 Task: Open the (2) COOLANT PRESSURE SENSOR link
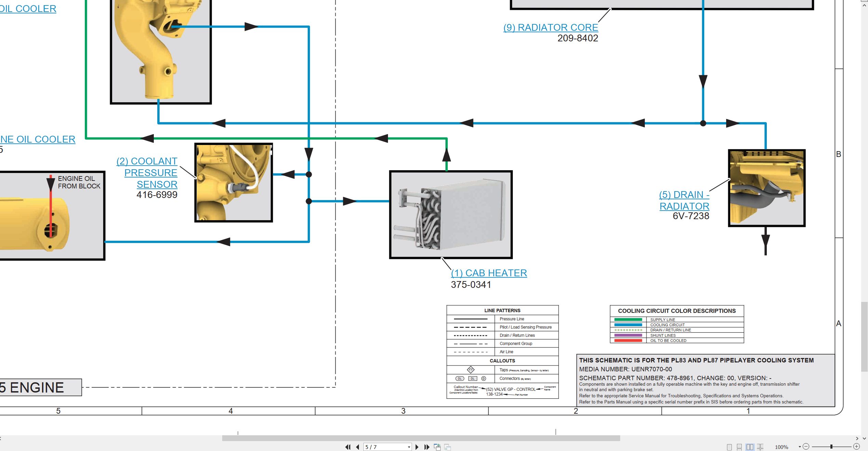pyautogui.click(x=147, y=173)
